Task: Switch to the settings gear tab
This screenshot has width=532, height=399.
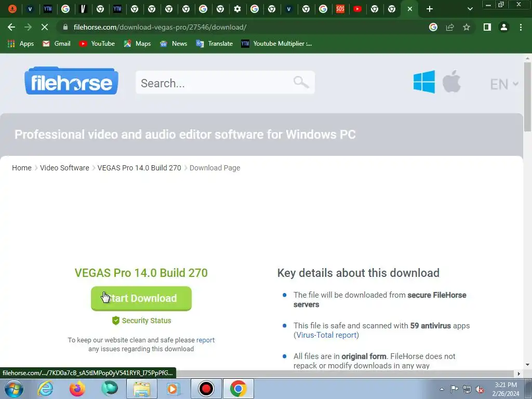Action: (x=237, y=9)
